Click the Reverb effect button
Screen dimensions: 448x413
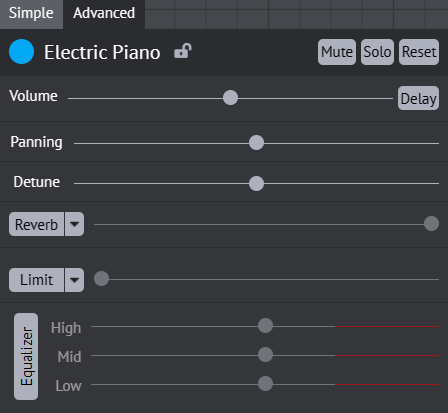(36, 224)
